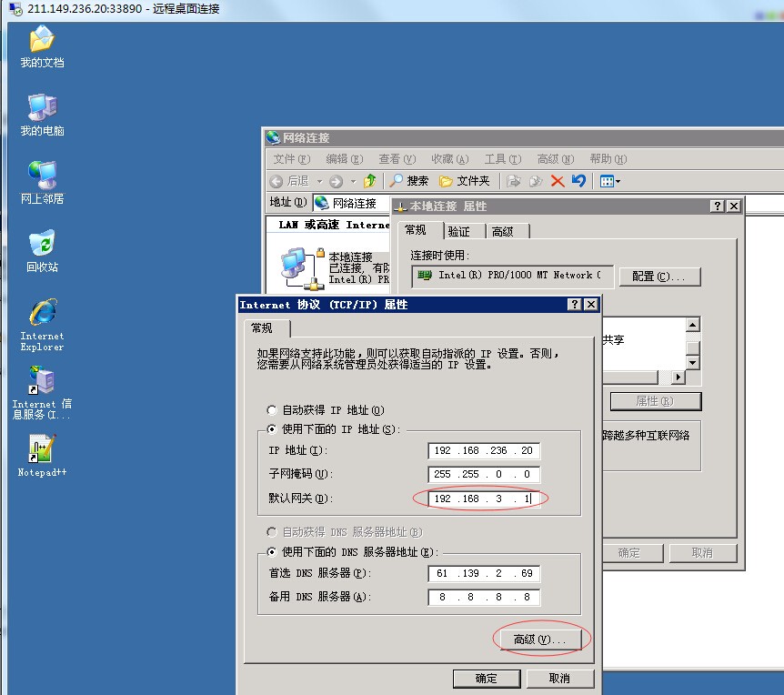Click the Internet Explorer desktop icon

[x=42, y=315]
